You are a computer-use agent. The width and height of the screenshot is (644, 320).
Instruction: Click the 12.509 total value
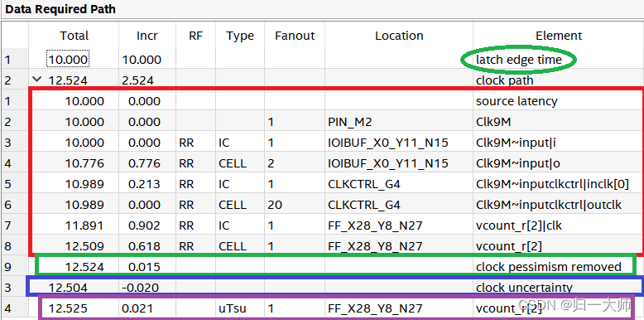coord(84,246)
